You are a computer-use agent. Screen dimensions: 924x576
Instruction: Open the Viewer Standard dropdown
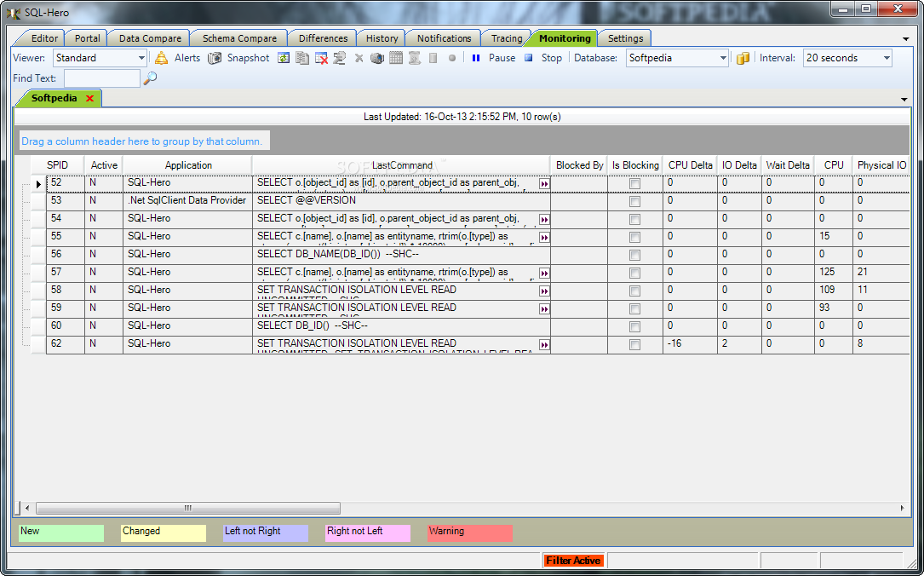coord(141,58)
